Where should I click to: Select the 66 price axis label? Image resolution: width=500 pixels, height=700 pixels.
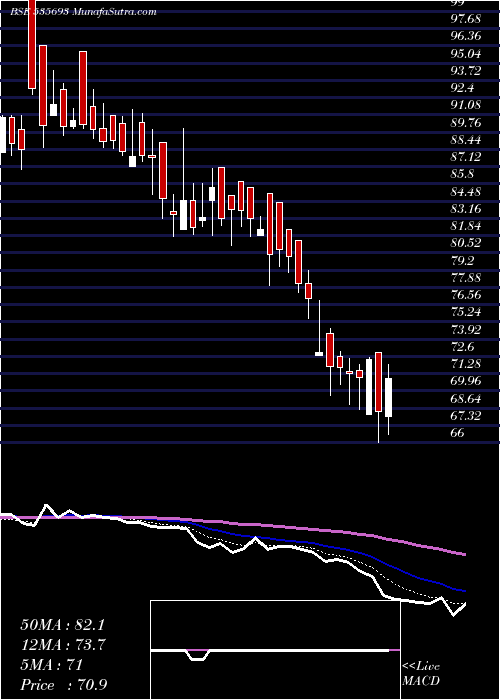(458, 433)
